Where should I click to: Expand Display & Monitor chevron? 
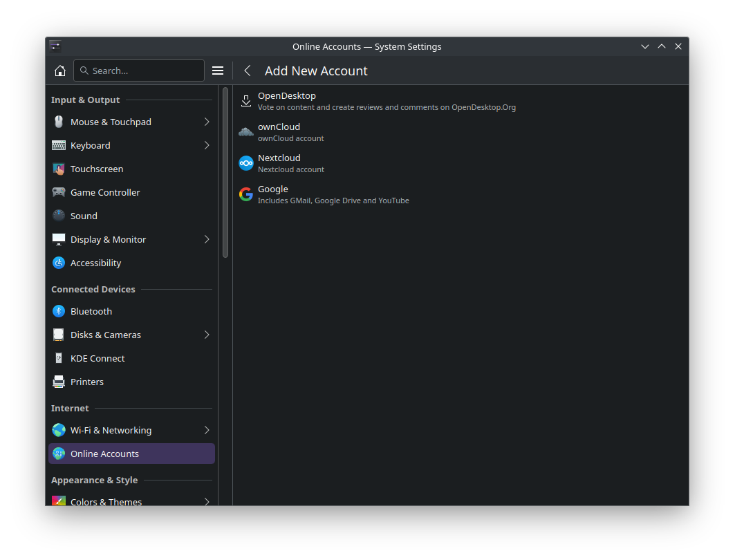pos(206,239)
